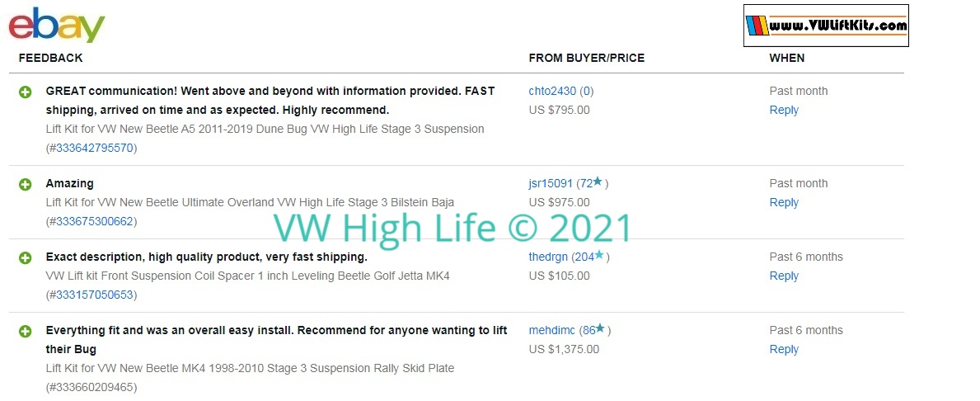980x401 pixels.
Task: Open the www.VWLiftKits.com banner logo
Action: pos(826,26)
